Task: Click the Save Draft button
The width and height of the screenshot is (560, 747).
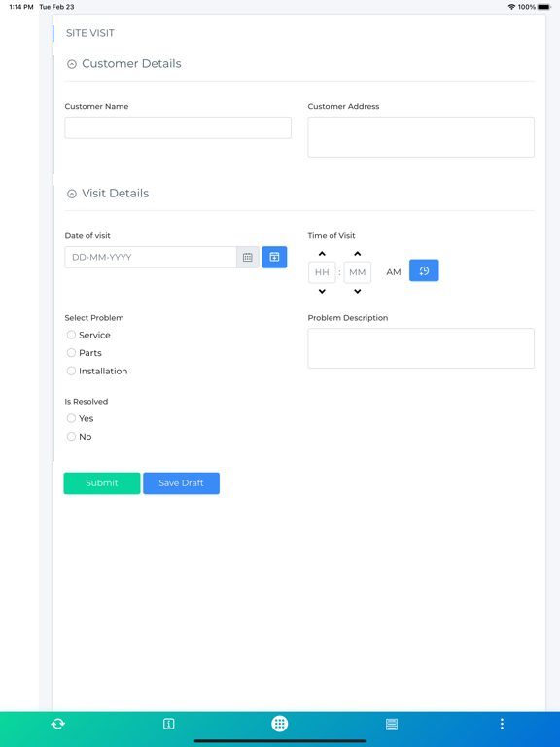Action: point(182,483)
